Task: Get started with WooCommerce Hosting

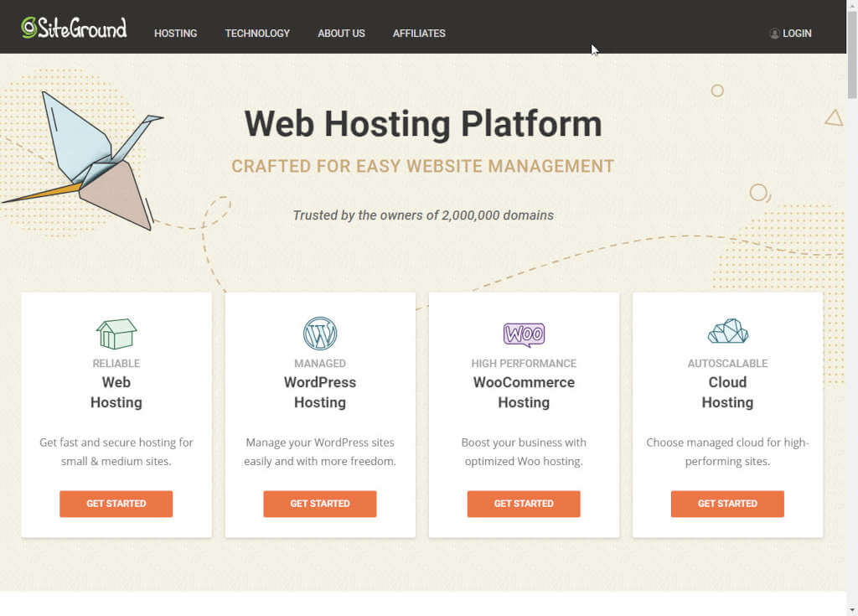Action: point(524,504)
